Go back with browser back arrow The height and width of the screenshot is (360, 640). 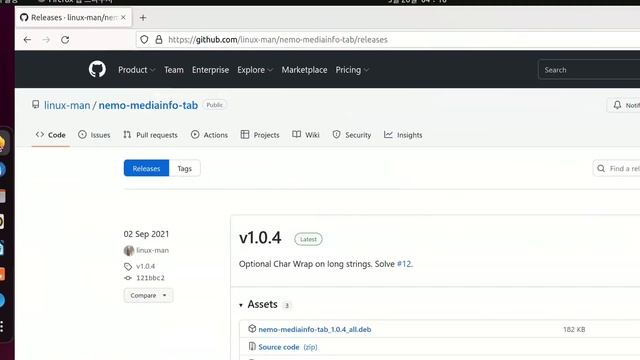(x=27, y=40)
